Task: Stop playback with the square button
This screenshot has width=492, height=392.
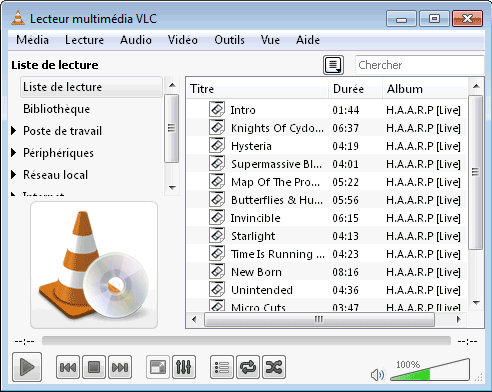Action: coord(94,367)
